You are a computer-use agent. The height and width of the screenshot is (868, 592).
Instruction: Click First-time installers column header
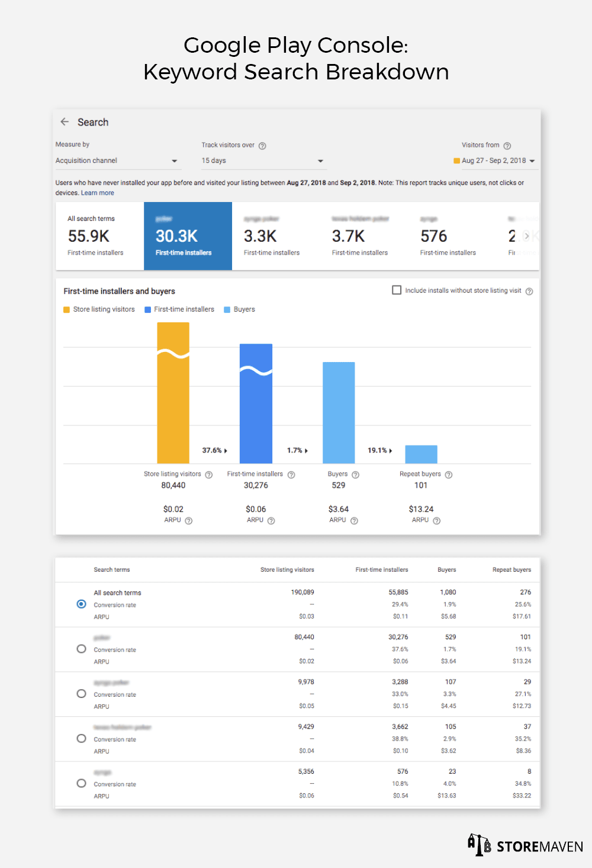tap(382, 570)
